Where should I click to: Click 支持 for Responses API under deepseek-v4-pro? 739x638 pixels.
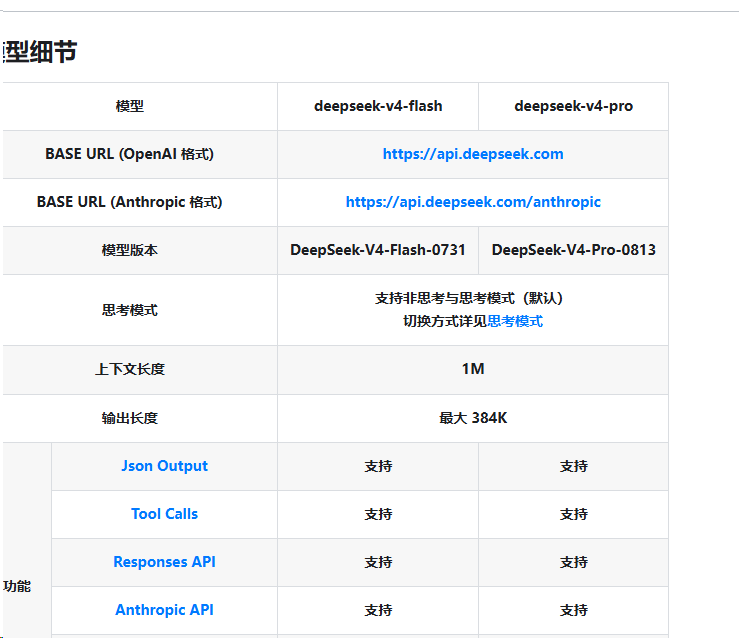coord(574,562)
